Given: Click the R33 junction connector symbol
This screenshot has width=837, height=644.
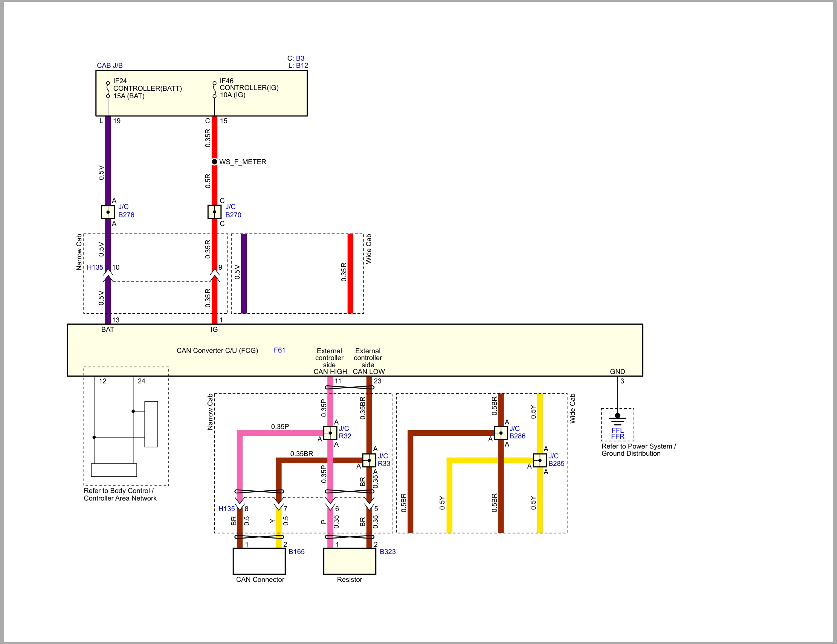Looking at the screenshot, I should (x=369, y=461).
